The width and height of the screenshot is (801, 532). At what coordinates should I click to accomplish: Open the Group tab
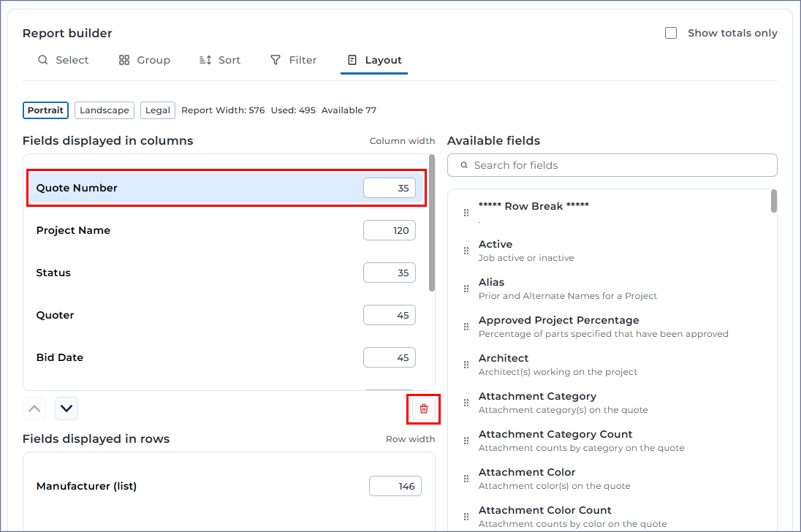click(x=145, y=60)
